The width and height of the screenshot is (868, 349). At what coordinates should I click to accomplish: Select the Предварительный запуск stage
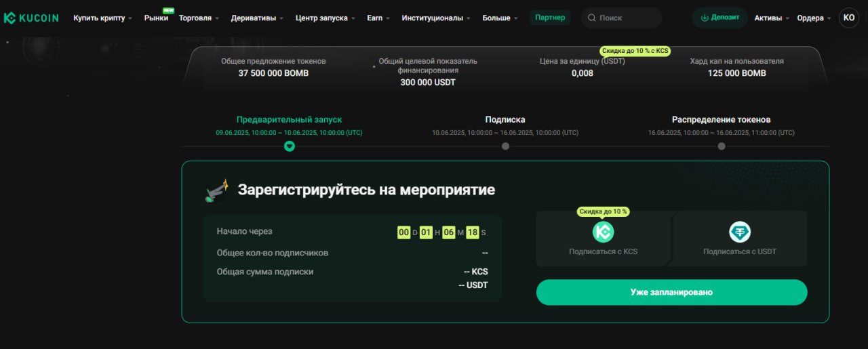289,119
